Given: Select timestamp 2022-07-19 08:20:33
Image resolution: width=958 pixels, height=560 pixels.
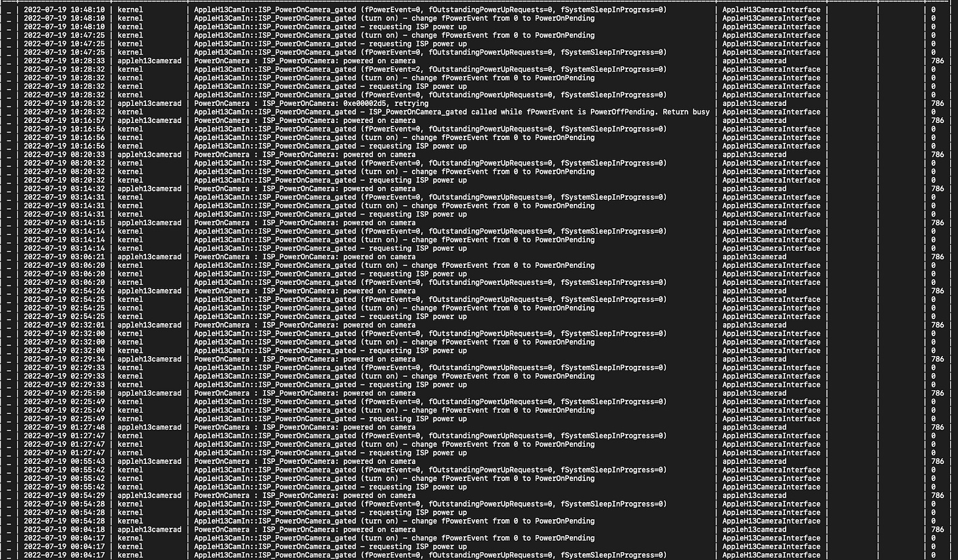Looking at the screenshot, I should tap(64, 155).
